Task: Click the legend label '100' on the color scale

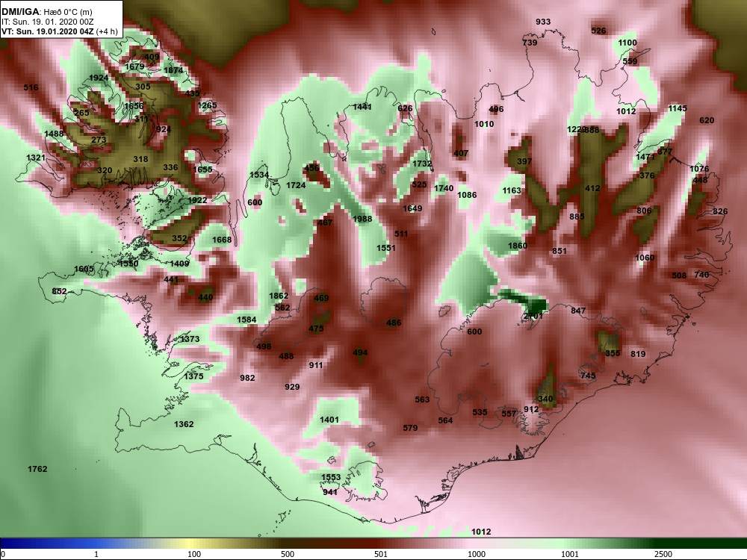Action: click(194, 554)
